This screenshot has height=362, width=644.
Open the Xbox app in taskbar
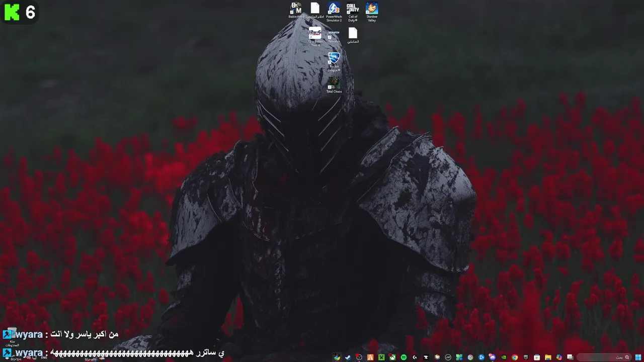tap(392, 357)
